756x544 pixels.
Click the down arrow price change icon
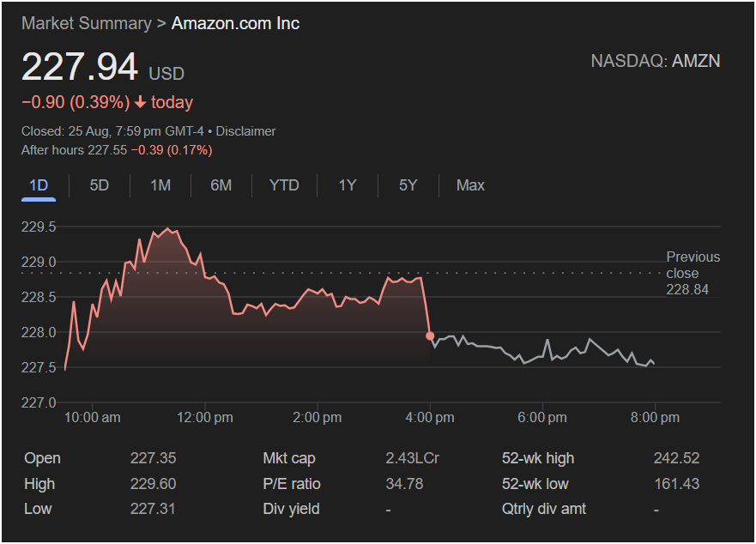pyautogui.click(x=141, y=103)
